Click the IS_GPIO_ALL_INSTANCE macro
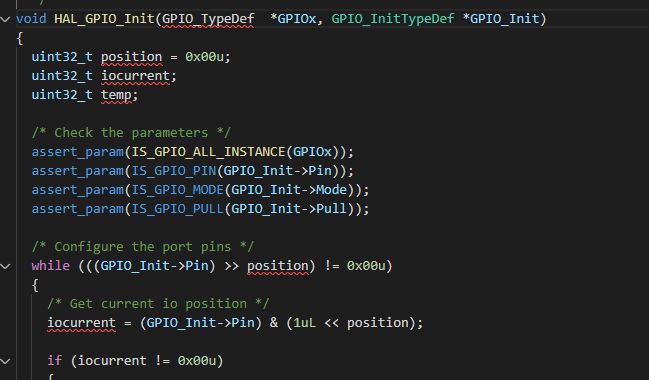The height and width of the screenshot is (380, 649). pos(208,152)
